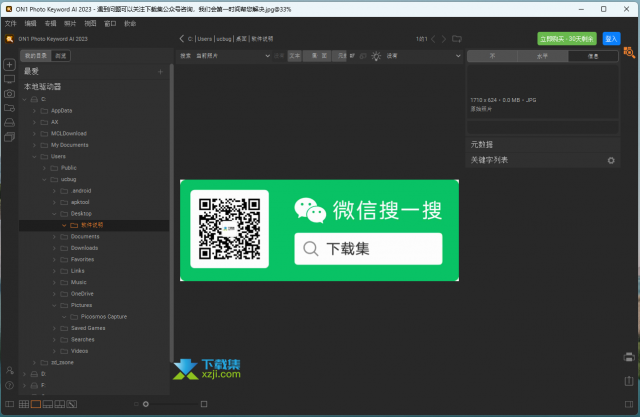Click the orange keyword search icon

pos(629,52)
